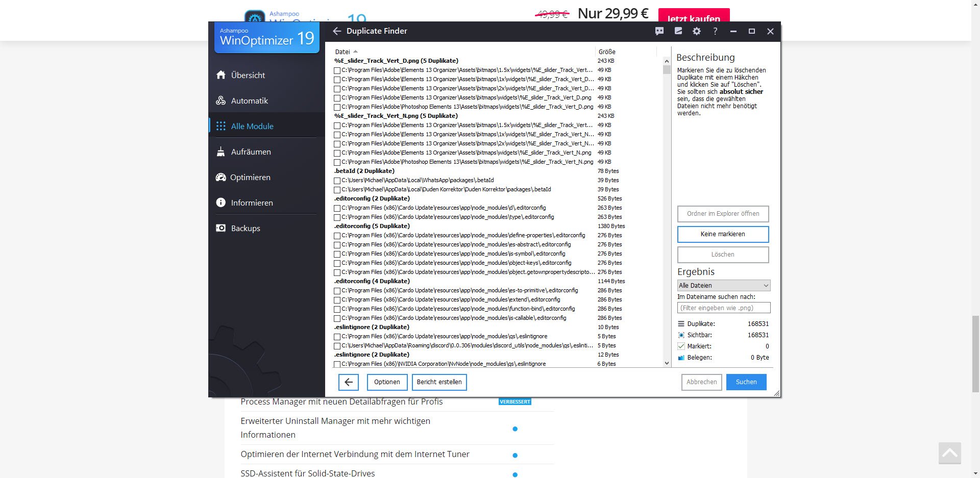Start the search with Suchen

tap(746, 382)
